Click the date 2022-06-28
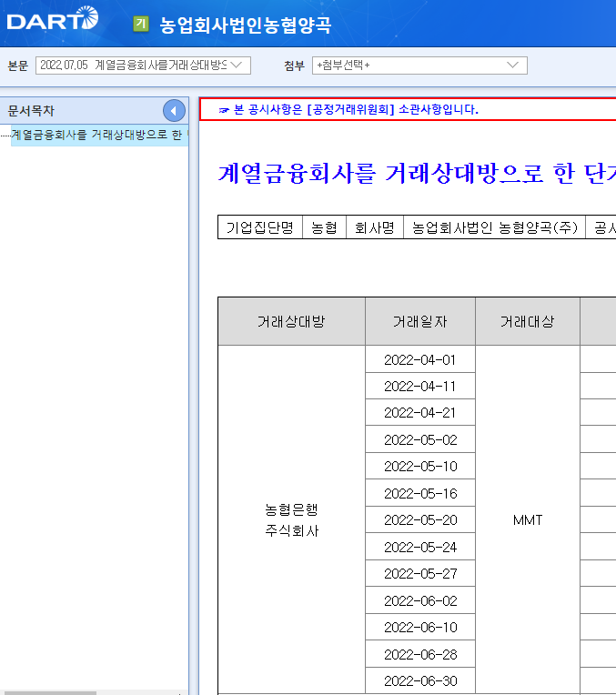 click(420, 654)
